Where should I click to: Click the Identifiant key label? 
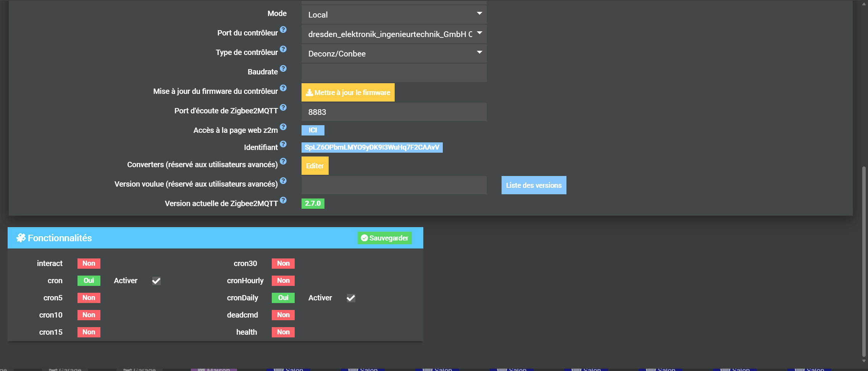(372, 147)
